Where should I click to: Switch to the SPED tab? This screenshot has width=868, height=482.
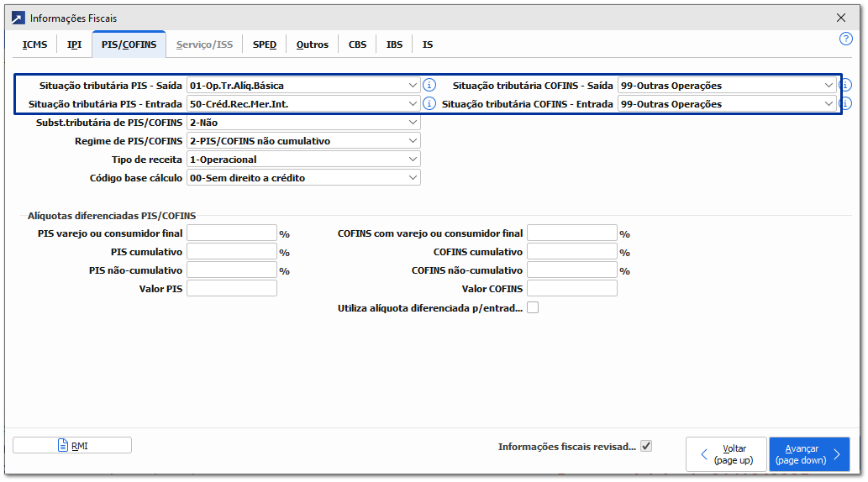[x=265, y=45]
